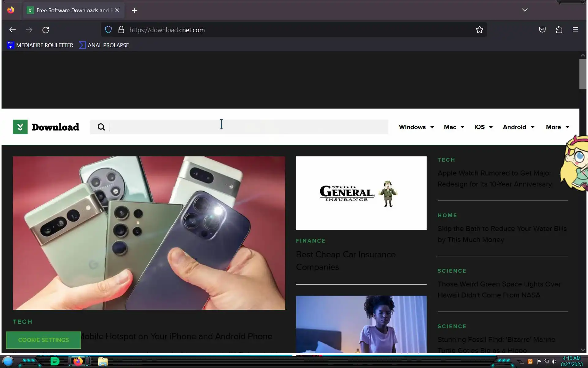Open the Extensions puzzle icon
Screen dimensions: 588x368
tap(559, 30)
